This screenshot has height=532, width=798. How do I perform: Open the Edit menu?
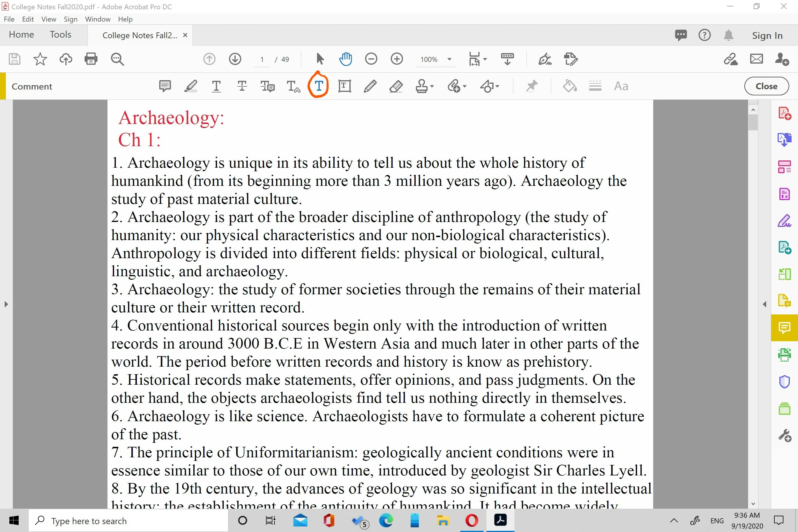(28, 19)
